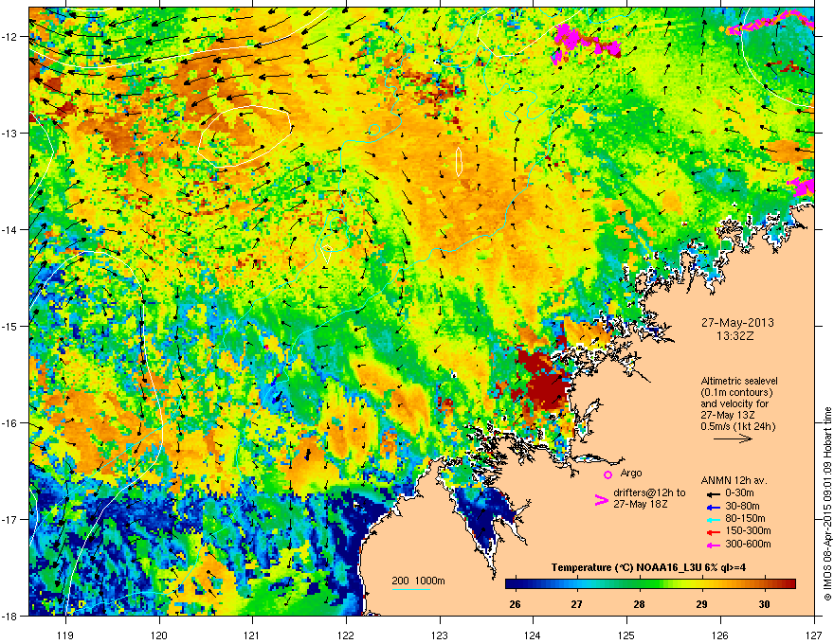The width and height of the screenshot is (834, 644).
Task: Select the magenta 300-600m ANMN arrow
Action: (x=713, y=545)
